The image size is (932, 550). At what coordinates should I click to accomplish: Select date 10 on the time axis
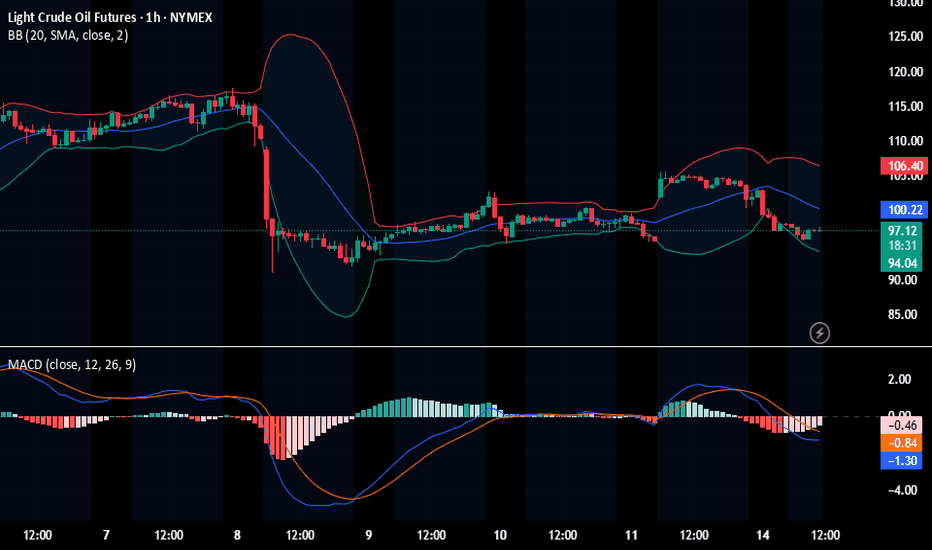pos(500,534)
